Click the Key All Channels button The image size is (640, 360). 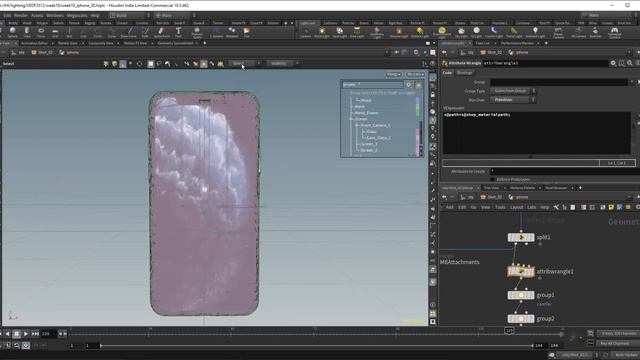tap(615, 344)
